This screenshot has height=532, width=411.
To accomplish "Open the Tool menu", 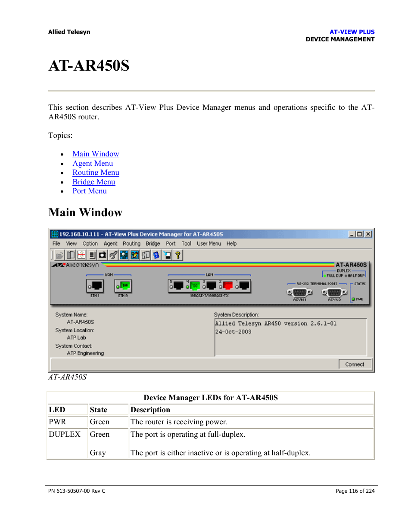I will (187, 244).
